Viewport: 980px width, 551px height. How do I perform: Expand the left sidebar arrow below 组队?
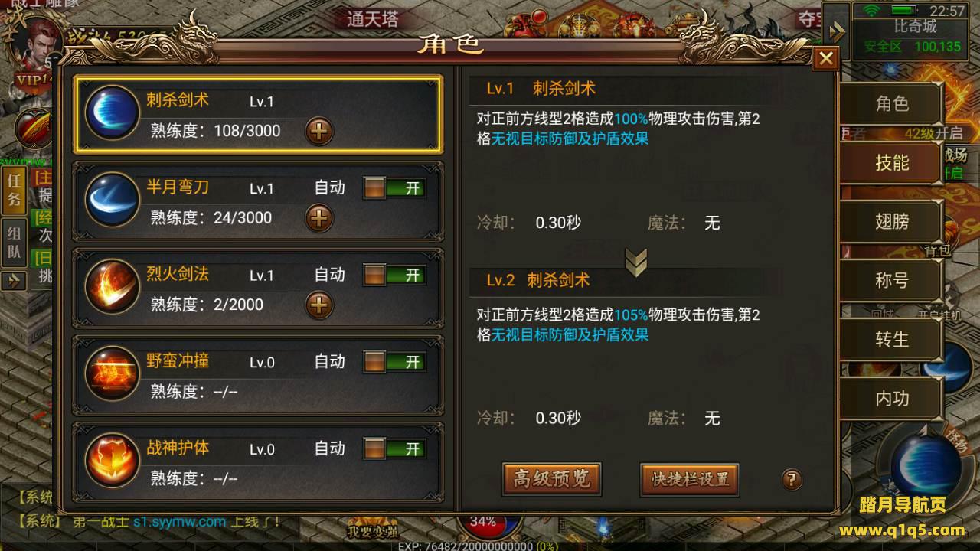pos(14,280)
